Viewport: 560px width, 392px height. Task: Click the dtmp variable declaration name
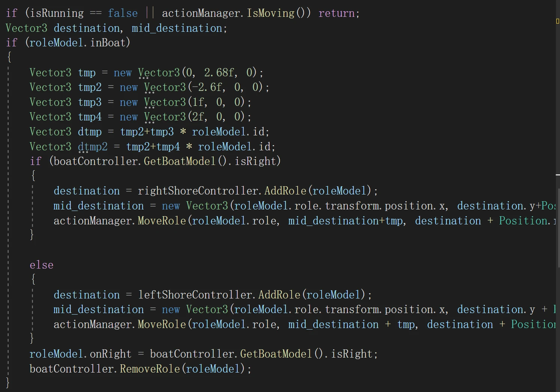(x=90, y=132)
